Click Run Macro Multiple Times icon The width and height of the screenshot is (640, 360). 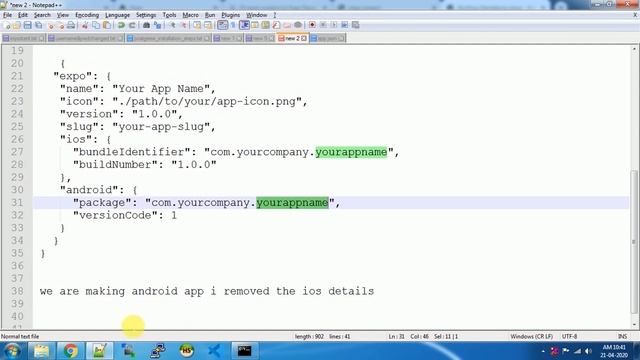pyautogui.click(x=344, y=25)
